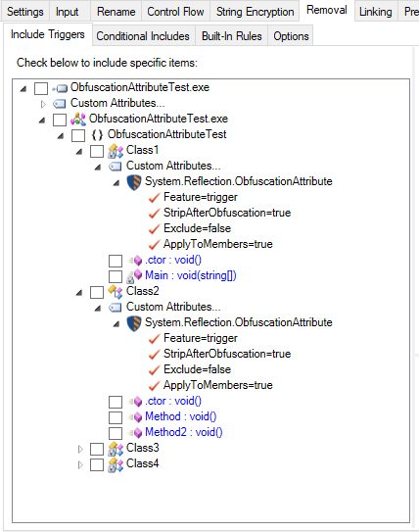Switch to the Conditional Includes sub-tab
Image resolution: width=419 pixels, height=532 pixels.
(143, 36)
